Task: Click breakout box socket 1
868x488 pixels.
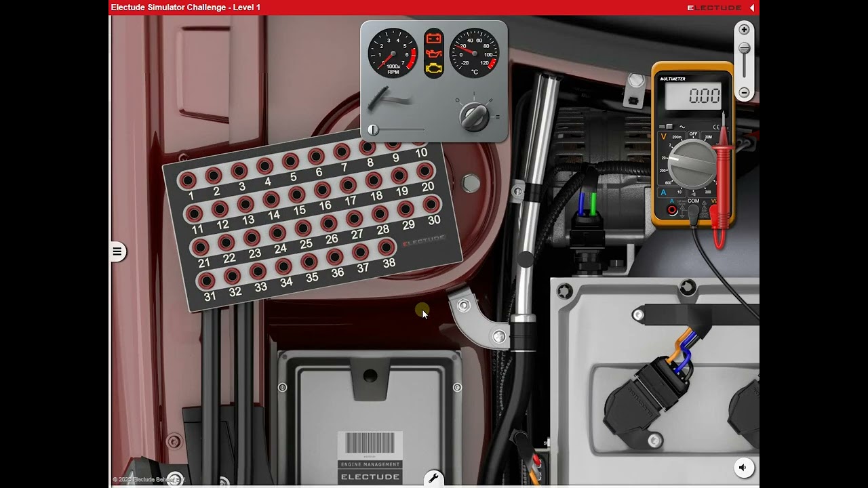Action: point(186,180)
